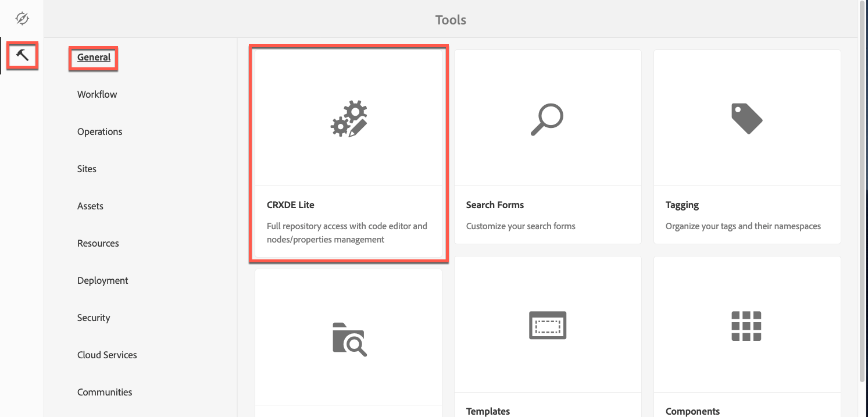Click the Components title
The width and height of the screenshot is (868, 417).
click(x=692, y=411)
